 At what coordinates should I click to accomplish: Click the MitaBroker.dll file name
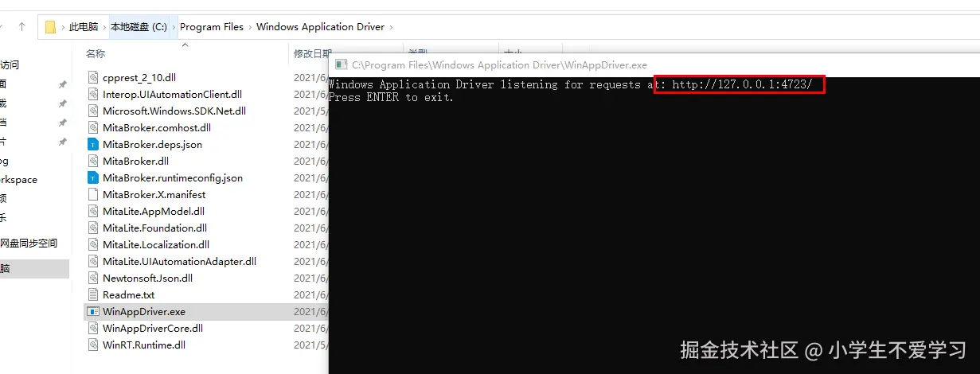(x=136, y=161)
